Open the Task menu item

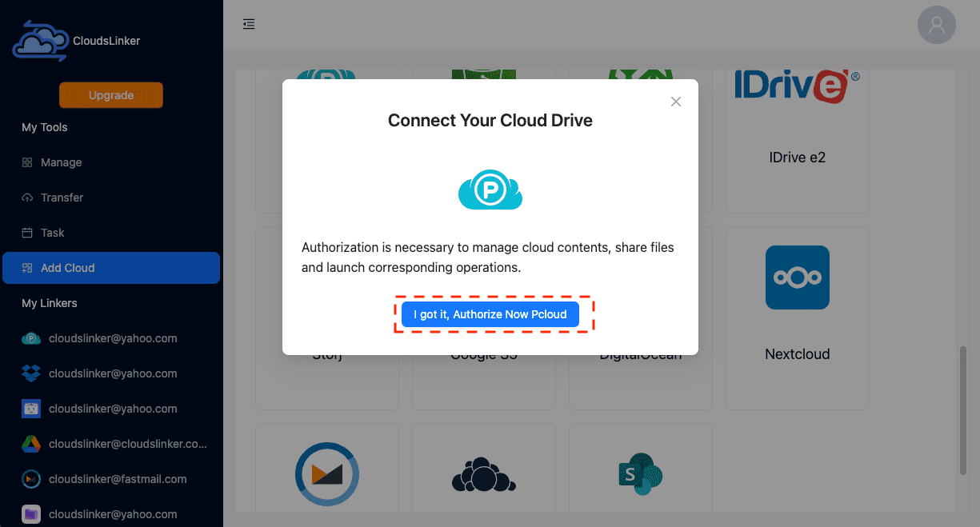[x=111, y=233]
